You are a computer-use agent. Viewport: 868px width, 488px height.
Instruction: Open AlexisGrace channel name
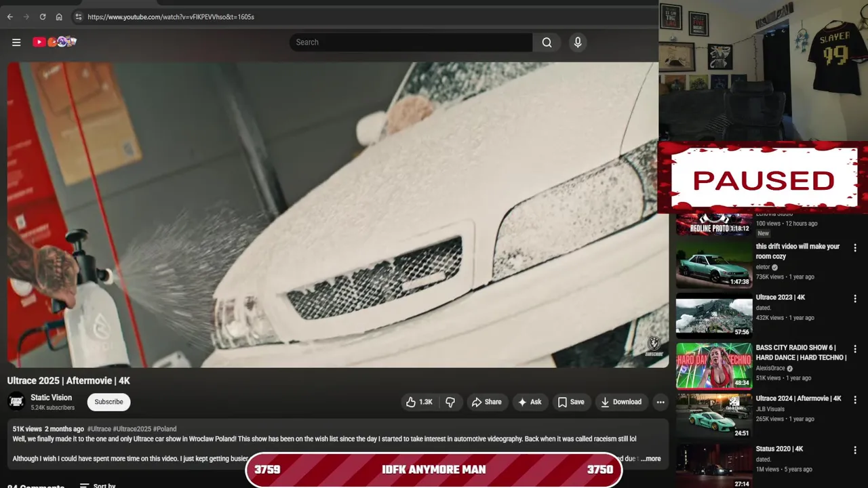(770, 369)
